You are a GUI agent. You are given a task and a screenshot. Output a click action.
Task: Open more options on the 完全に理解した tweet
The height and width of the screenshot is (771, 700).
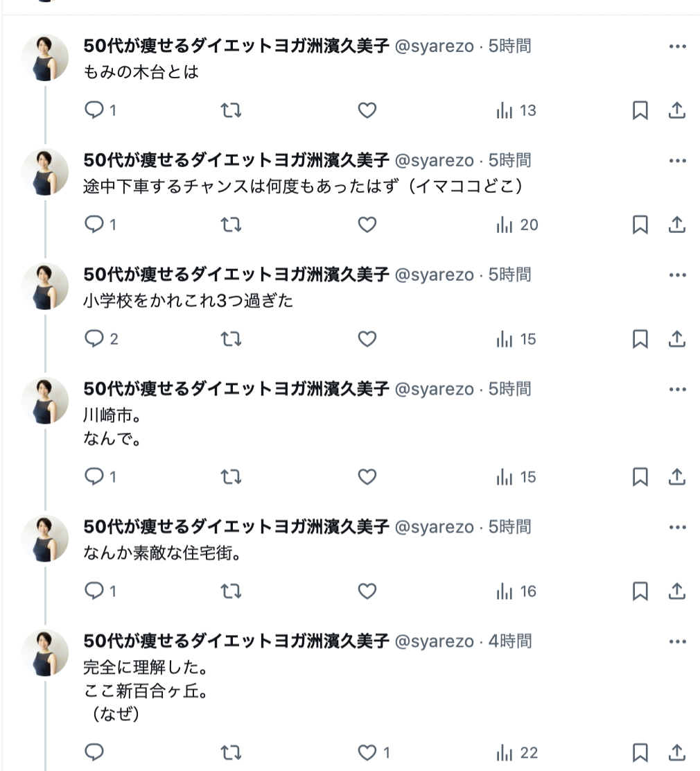tap(677, 642)
